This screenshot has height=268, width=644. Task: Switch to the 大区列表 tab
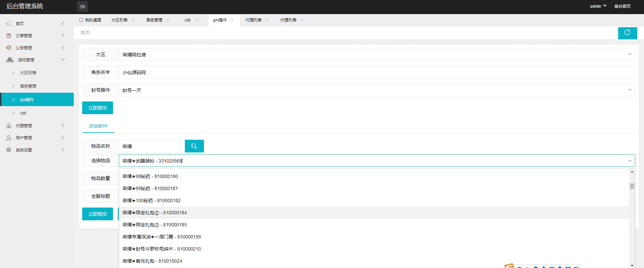click(x=119, y=20)
